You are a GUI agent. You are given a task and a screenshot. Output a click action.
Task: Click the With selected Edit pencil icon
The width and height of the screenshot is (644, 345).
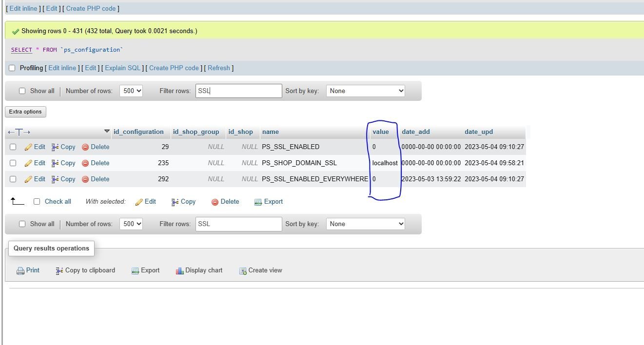pos(139,202)
